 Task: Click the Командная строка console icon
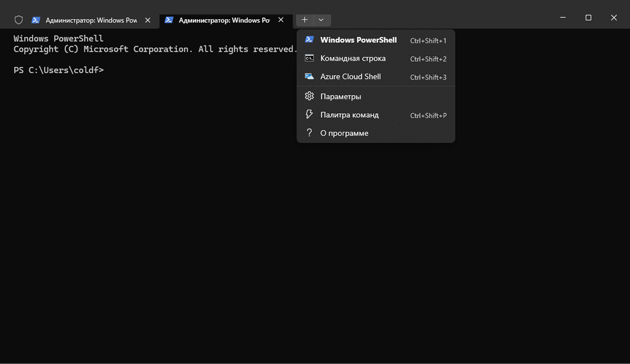[x=309, y=58]
